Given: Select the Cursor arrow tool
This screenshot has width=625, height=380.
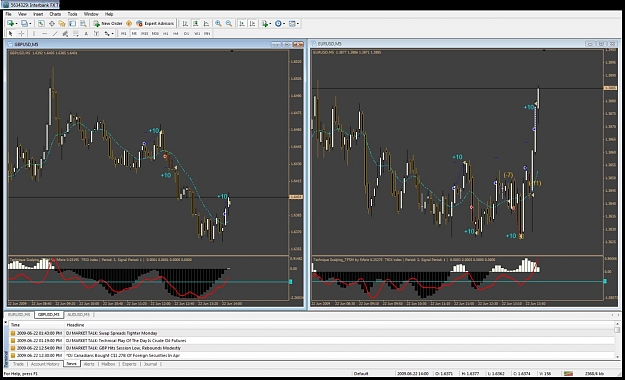Looking at the screenshot, I should tap(11, 34).
